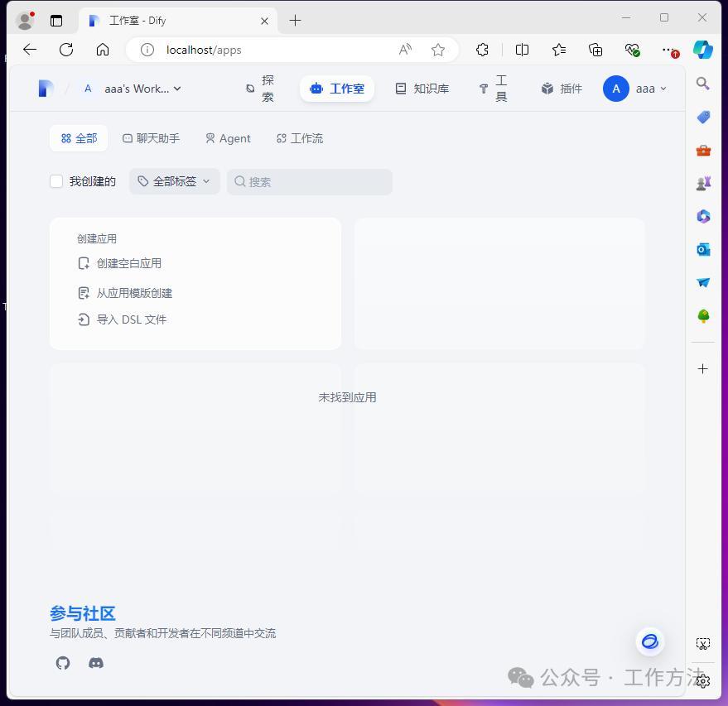Open sidebar Drop paper-plane icon
728x706 pixels.
click(x=703, y=282)
